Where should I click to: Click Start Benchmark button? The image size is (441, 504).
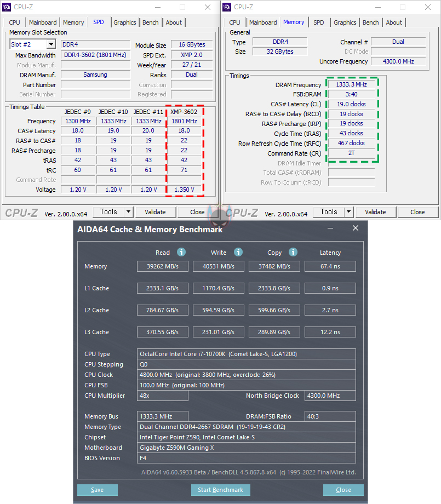coord(220,490)
